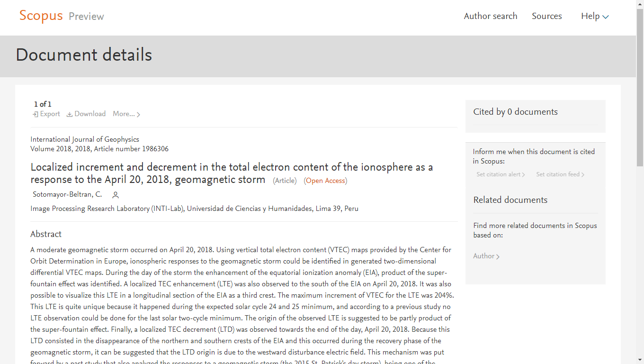Click the Download text button

click(x=90, y=114)
